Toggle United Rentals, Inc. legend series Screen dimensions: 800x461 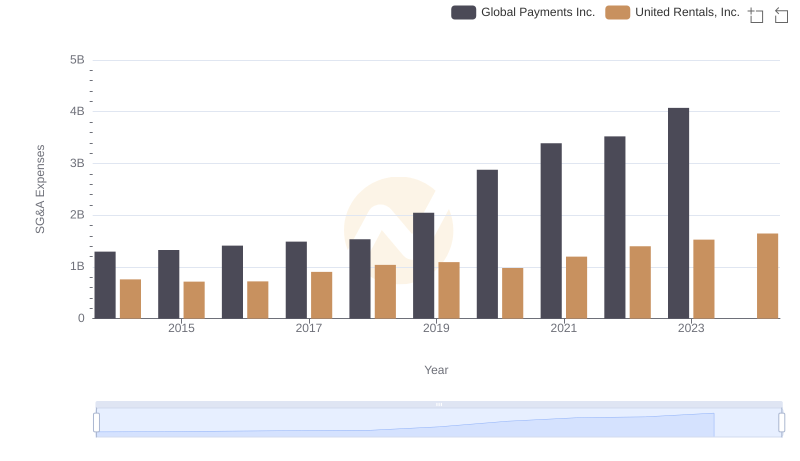tap(672, 12)
